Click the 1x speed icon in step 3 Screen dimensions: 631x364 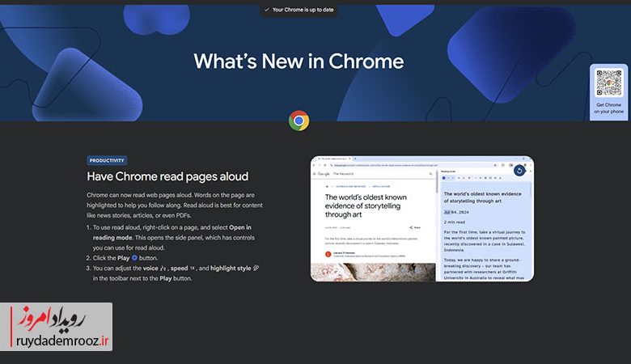193,268
